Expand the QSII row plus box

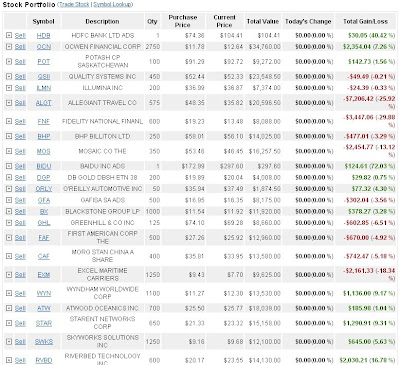(9, 77)
